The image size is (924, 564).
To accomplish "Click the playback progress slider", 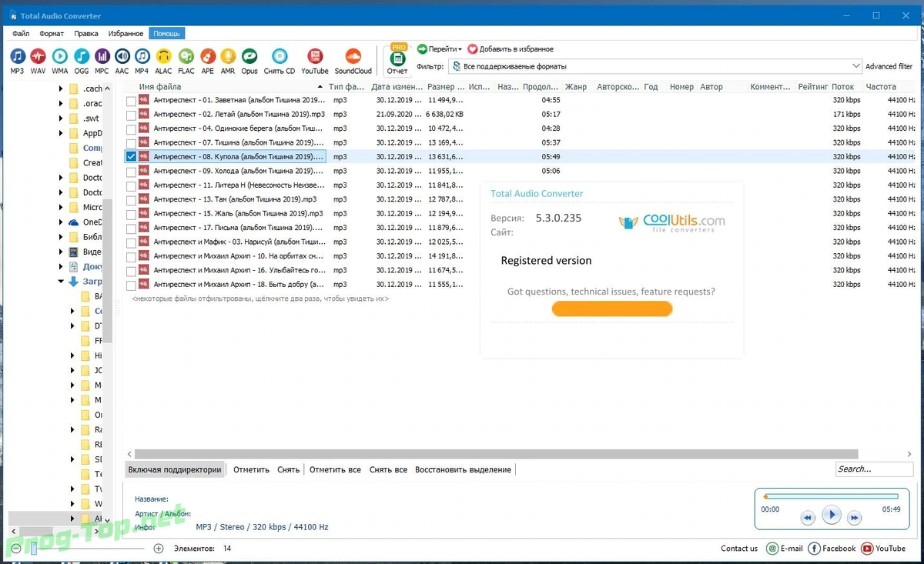I will 830,496.
